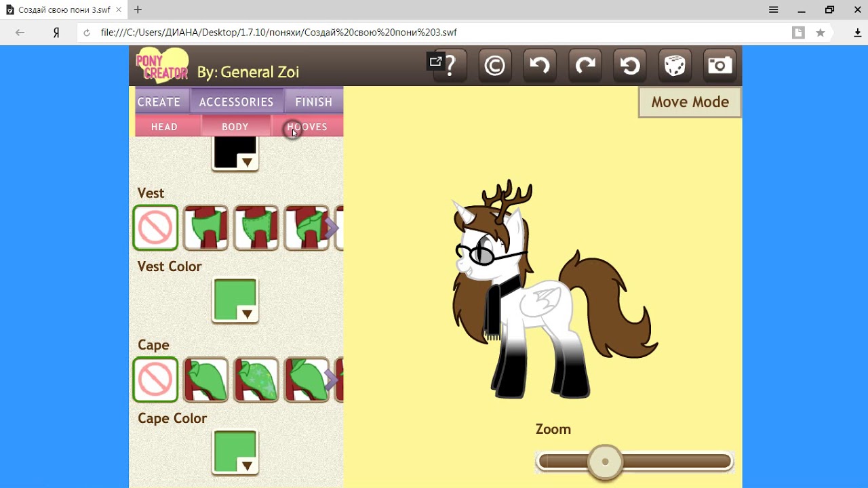Select the no-vest option
868x488 pixels.
pos(155,228)
